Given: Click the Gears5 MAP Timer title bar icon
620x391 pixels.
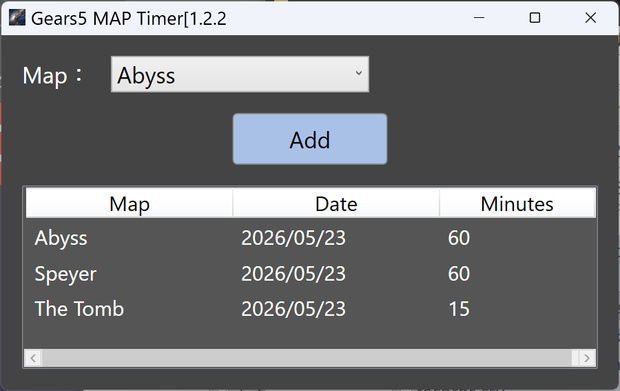Looking at the screenshot, I should [17, 18].
